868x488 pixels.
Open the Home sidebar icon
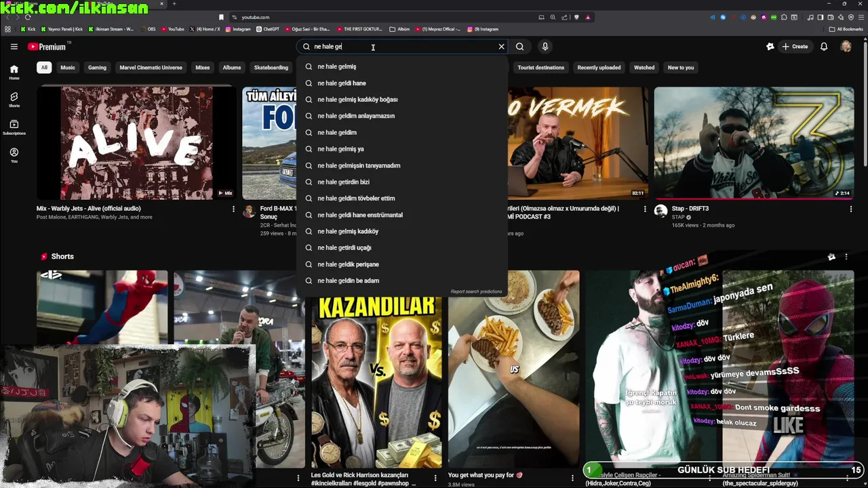point(14,73)
